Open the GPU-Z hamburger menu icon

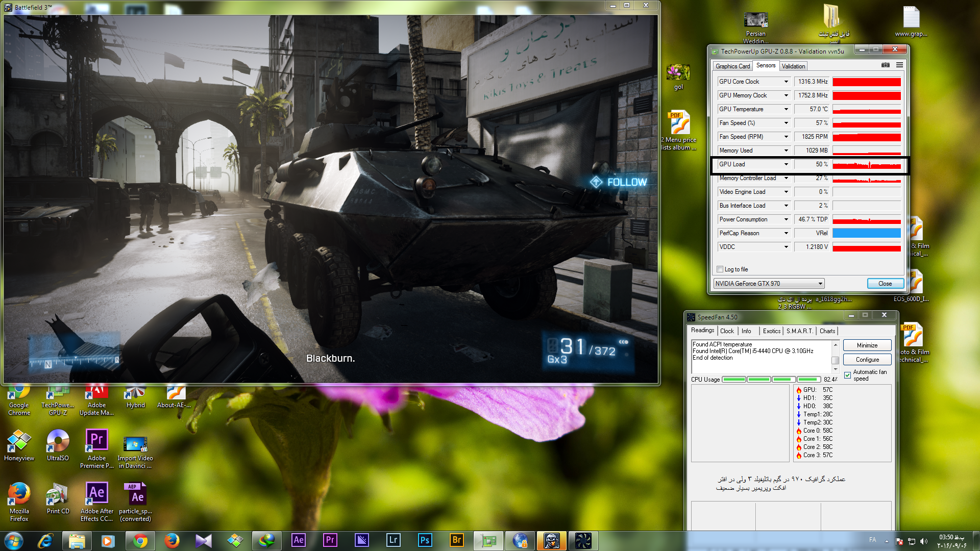(x=899, y=65)
